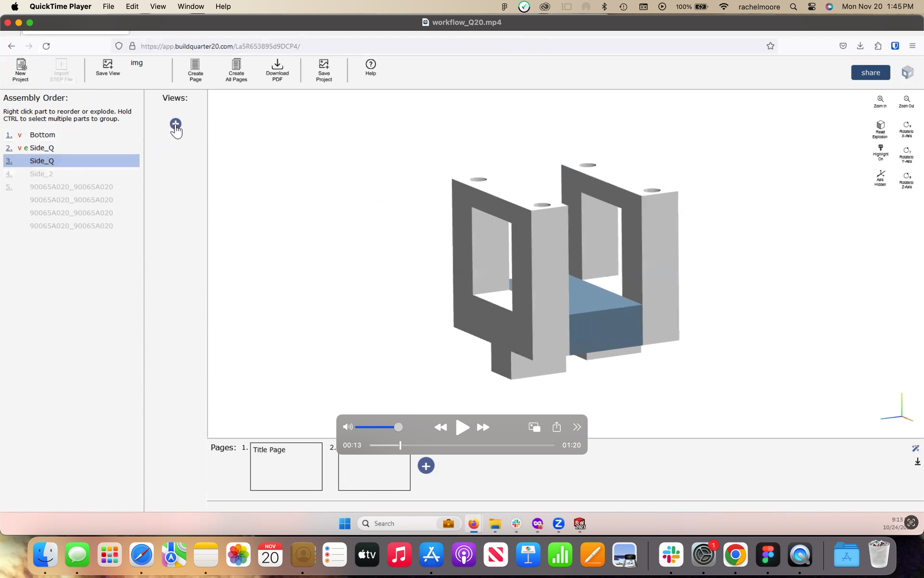Screen dimensions: 924x578
Task: Expand QuickTime's more controls chevron
Action: point(577,427)
